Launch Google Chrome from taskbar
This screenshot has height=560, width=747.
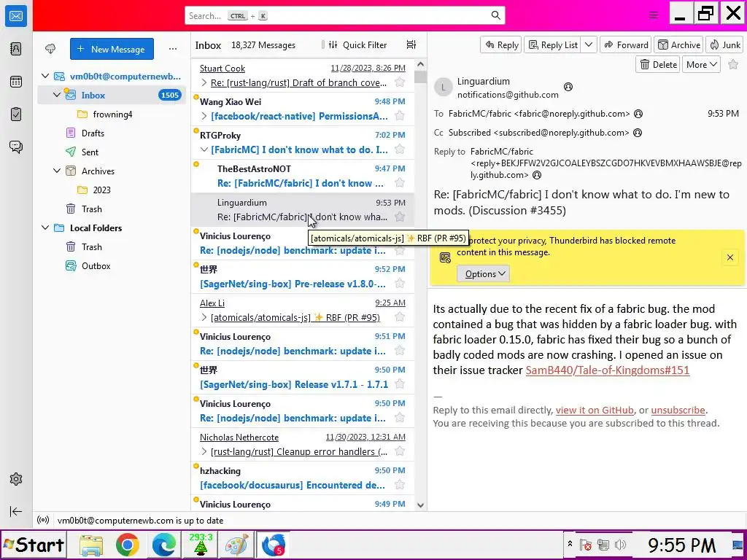click(x=127, y=545)
